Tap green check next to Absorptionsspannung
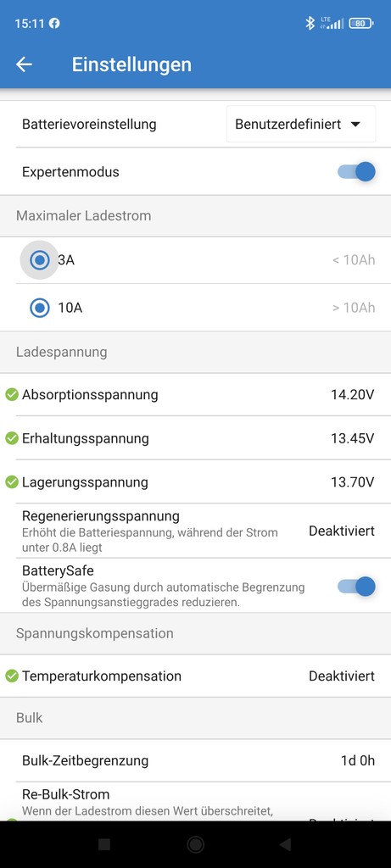Image resolution: width=391 pixels, height=868 pixels. [12, 395]
